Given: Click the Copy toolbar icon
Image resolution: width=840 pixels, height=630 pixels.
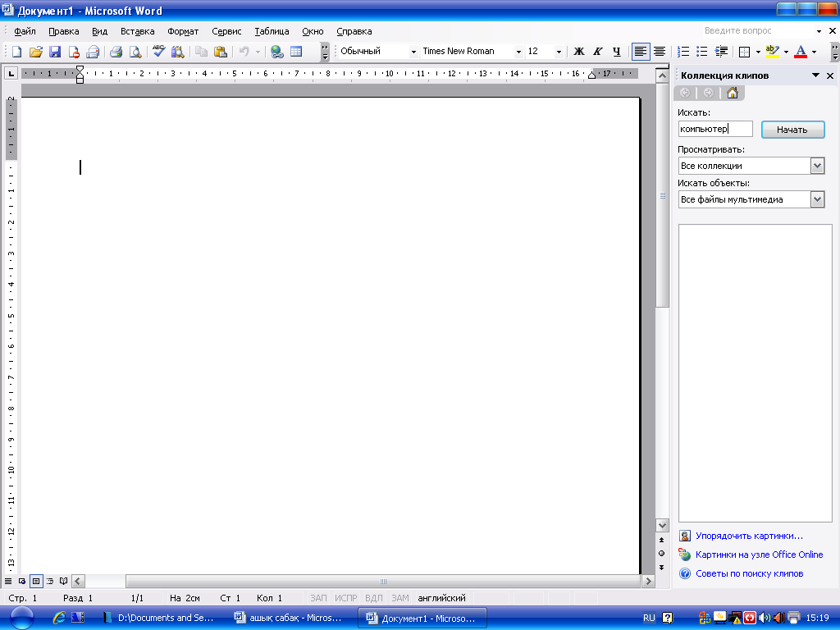Looking at the screenshot, I should click(x=202, y=52).
